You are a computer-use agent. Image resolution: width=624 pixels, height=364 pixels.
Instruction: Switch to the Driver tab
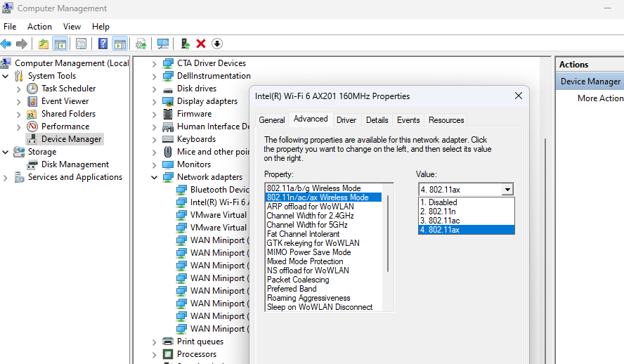[346, 120]
